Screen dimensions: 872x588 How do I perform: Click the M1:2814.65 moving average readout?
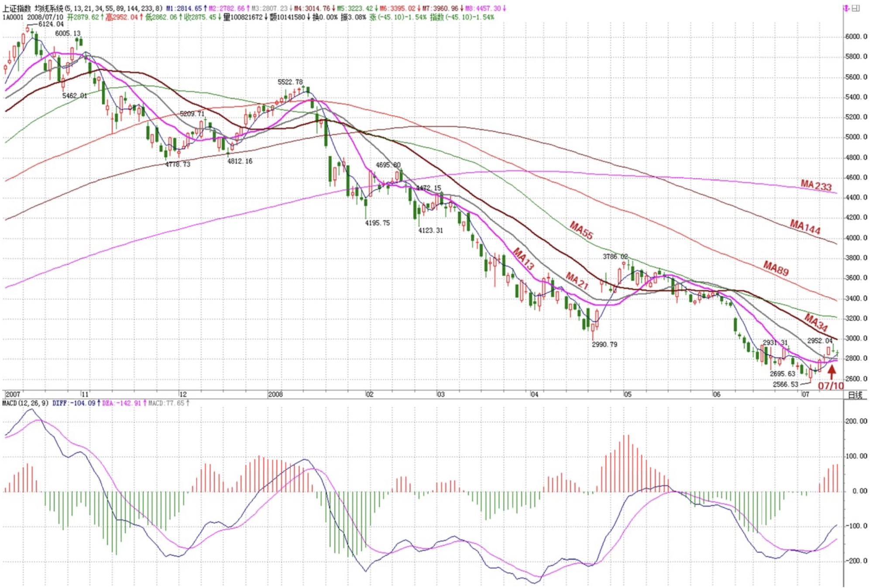[184, 8]
